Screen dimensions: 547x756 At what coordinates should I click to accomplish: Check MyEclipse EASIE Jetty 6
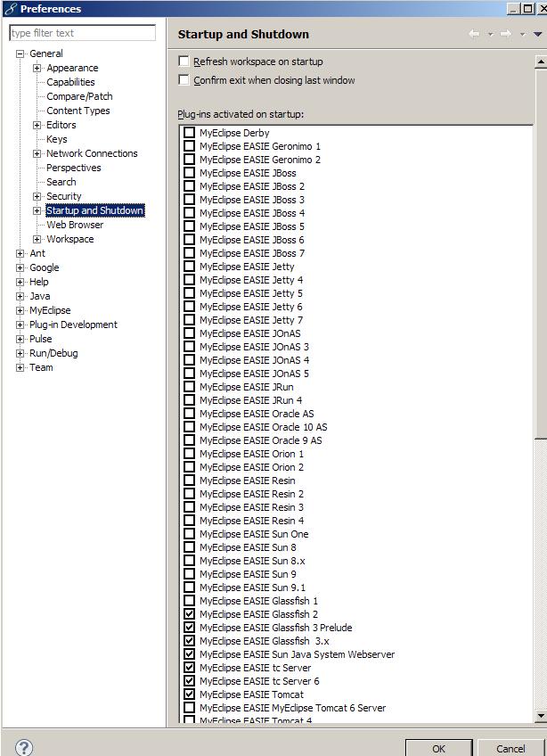tap(190, 306)
